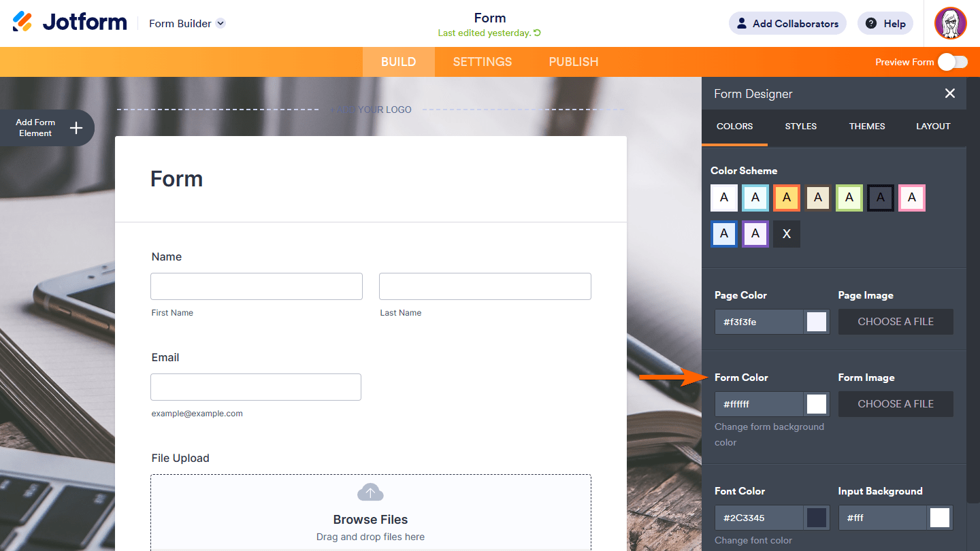This screenshot has height=551, width=980.
Task: Click the Jotform logo
Action: point(69,22)
